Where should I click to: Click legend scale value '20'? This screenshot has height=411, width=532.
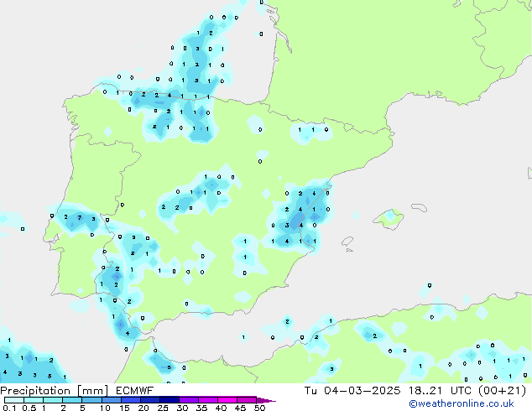[143, 408]
